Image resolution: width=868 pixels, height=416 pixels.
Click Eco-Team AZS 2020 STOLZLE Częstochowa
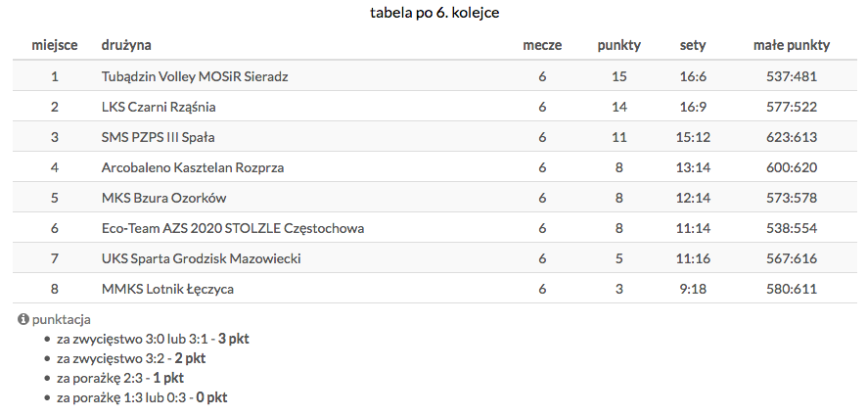coord(233,228)
